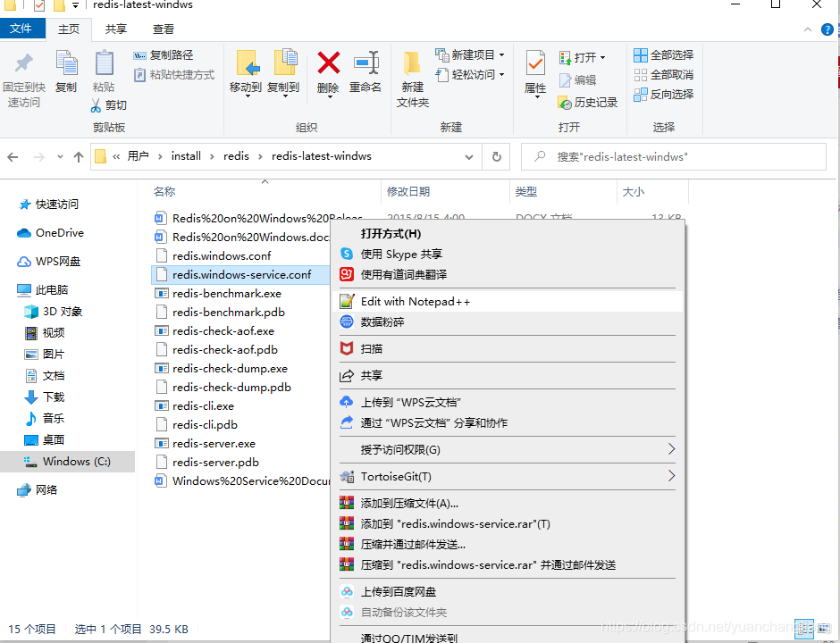
Task: Select OneDrive in the sidebar
Action: (x=50, y=233)
